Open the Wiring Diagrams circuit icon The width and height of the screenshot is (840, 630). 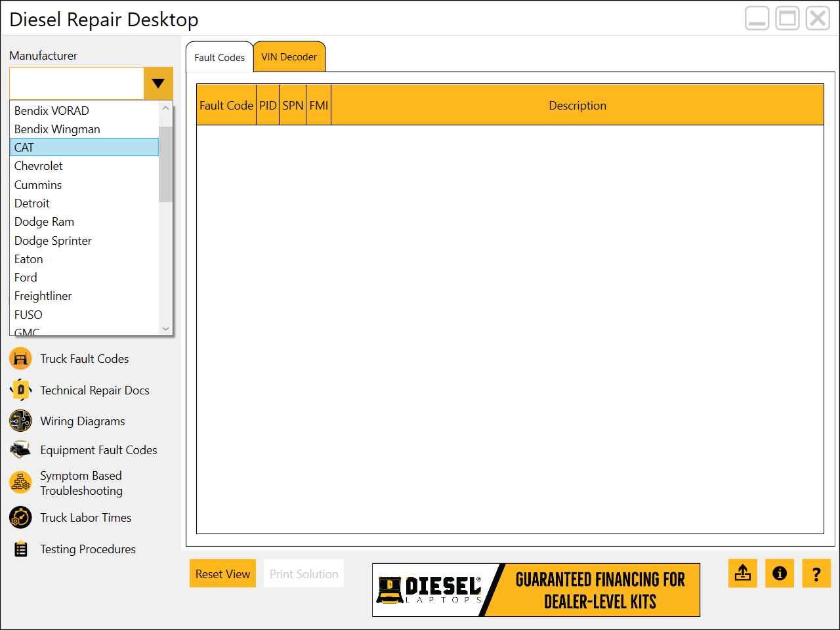coord(21,421)
